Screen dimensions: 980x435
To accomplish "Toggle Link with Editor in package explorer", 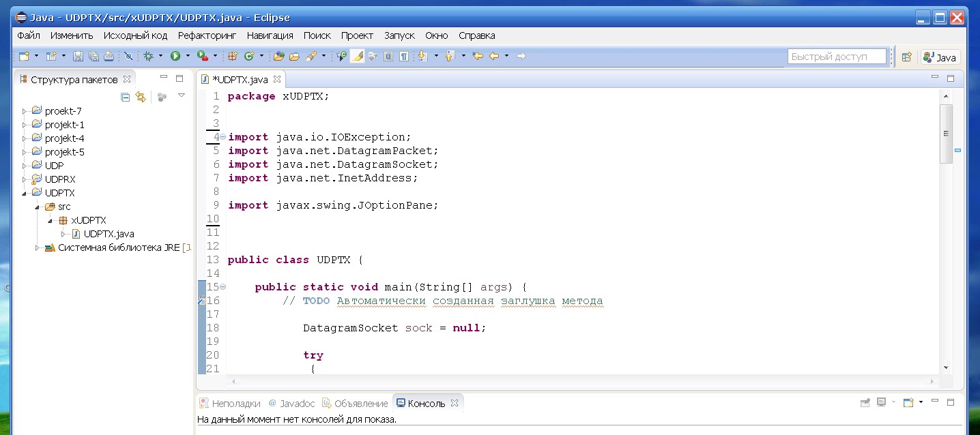I will (141, 97).
